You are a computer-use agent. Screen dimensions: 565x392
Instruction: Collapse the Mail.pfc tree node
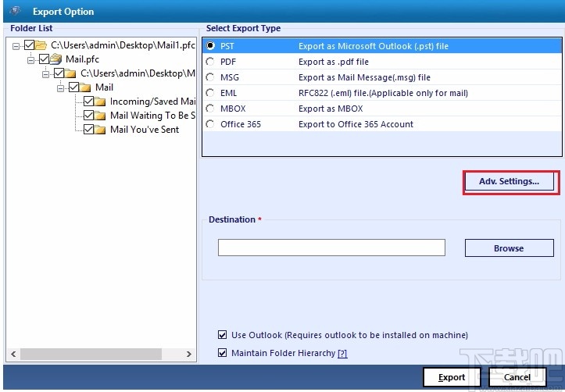(30, 60)
